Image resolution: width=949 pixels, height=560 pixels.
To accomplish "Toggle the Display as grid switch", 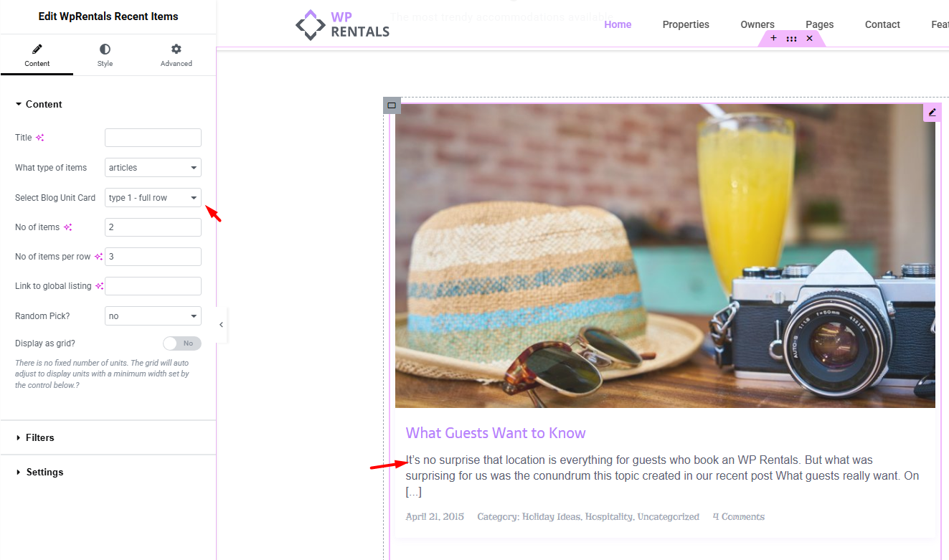I will click(x=182, y=343).
